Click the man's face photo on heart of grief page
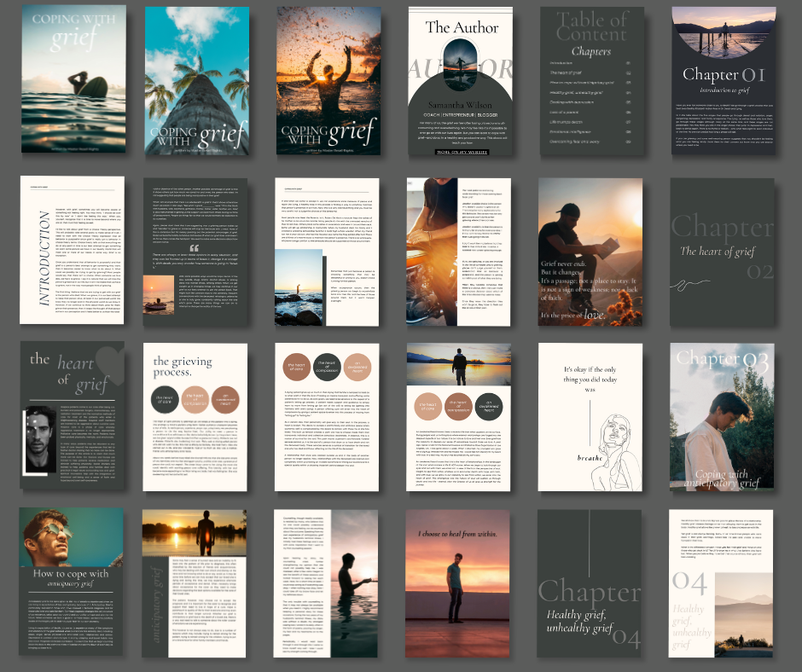802x672 pixels. (42, 432)
